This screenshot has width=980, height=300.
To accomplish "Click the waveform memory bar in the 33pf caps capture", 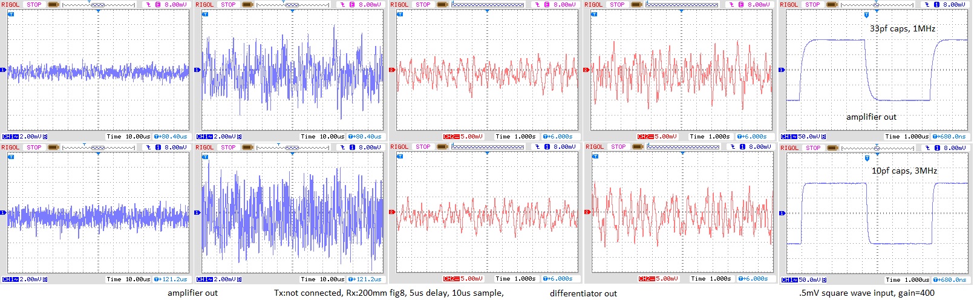I will [877, 5].
